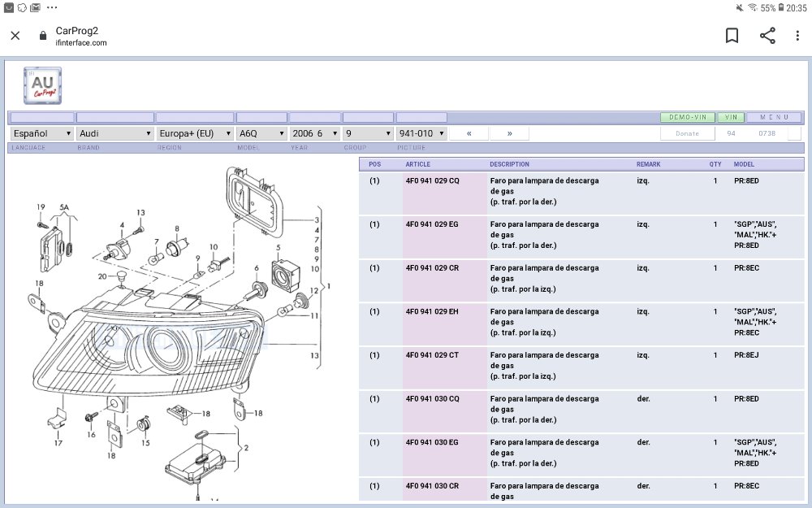This screenshot has width=812, height=508.
Task: Tap the battery indicator in status bar
Action: click(781, 8)
